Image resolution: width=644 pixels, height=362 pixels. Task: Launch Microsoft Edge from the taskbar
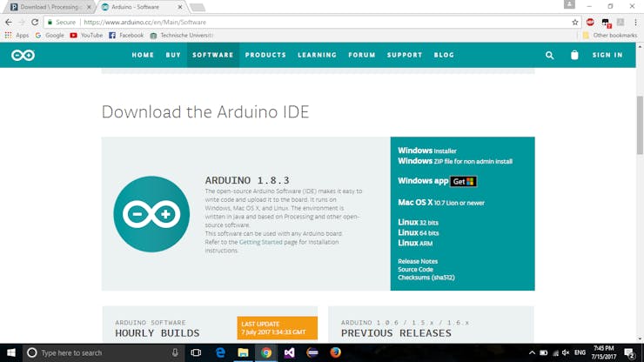coord(220,352)
